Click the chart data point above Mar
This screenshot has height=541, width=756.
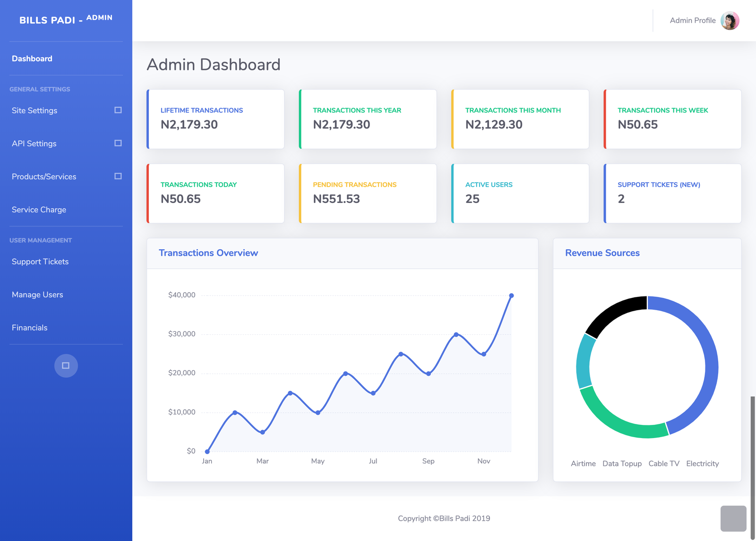click(263, 432)
